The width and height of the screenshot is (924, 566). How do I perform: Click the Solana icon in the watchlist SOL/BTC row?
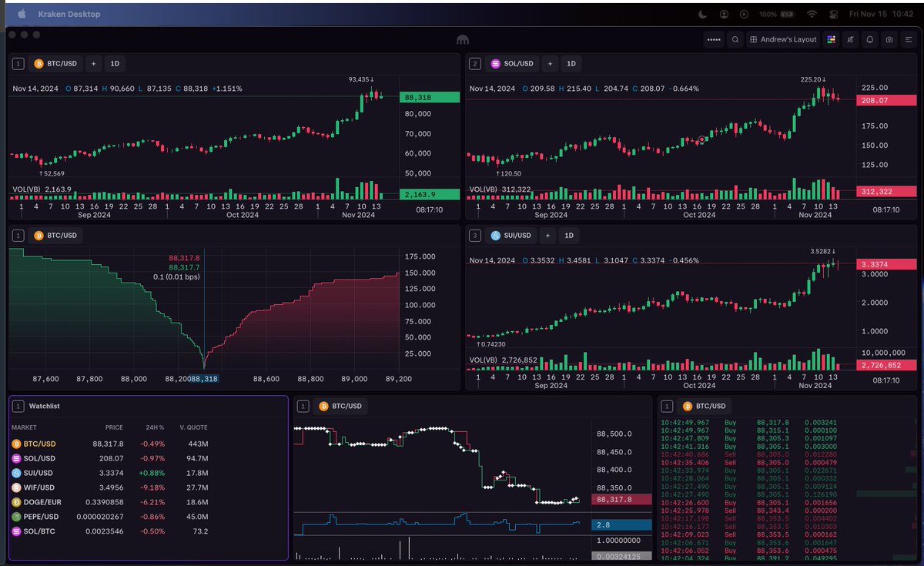coord(16,531)
